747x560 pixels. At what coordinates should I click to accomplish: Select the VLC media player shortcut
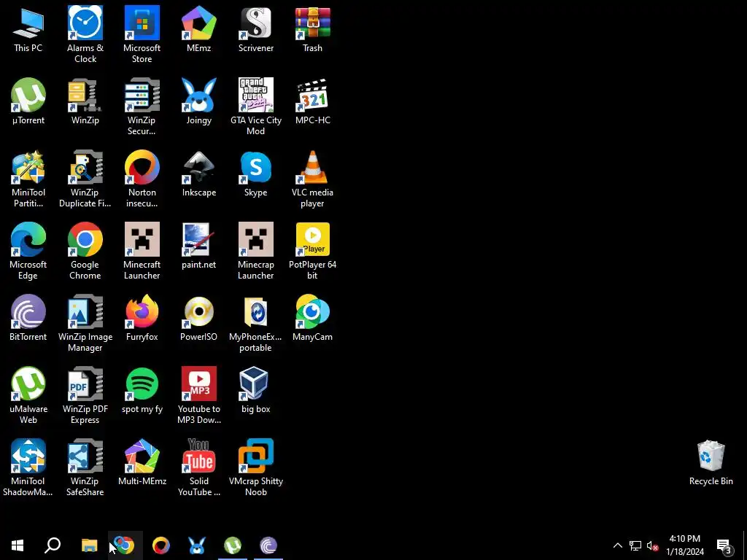pyautogui.click(x=312, y=179)
